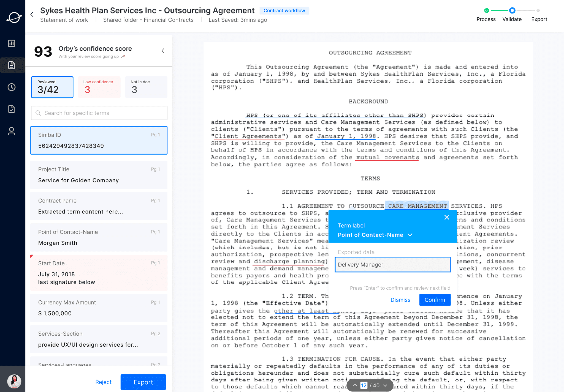Collapse the confidence score panel chevron
The image size is (564, 392).
point(163,51)
